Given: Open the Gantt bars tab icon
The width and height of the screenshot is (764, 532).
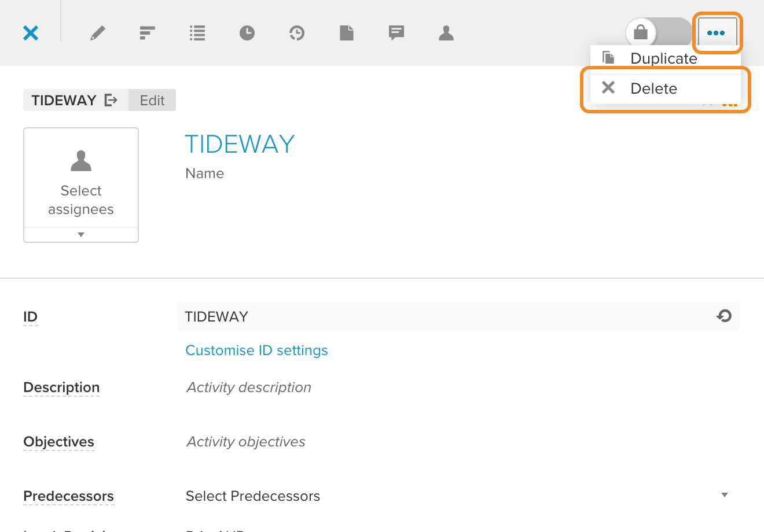Looking at the screenshot, I should (148, 33).
